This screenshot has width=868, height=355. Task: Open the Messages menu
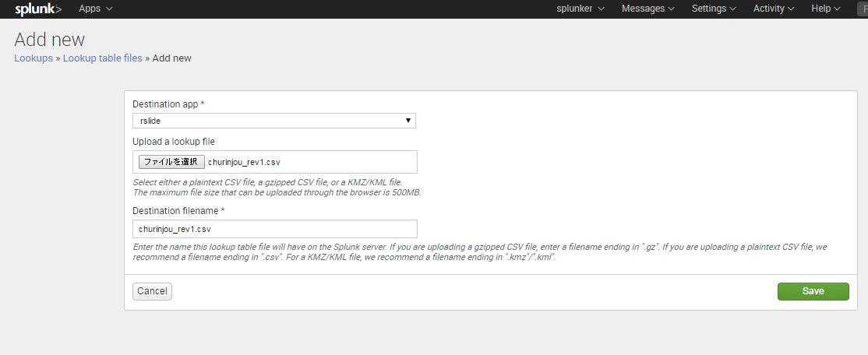point(648,9)
